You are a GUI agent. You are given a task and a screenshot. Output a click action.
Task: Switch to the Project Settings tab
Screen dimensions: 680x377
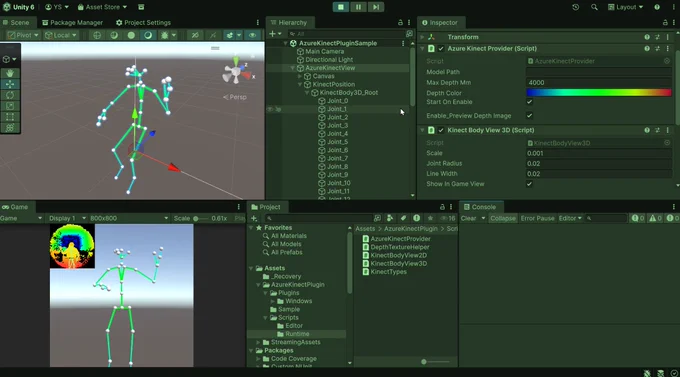(144, 23)
